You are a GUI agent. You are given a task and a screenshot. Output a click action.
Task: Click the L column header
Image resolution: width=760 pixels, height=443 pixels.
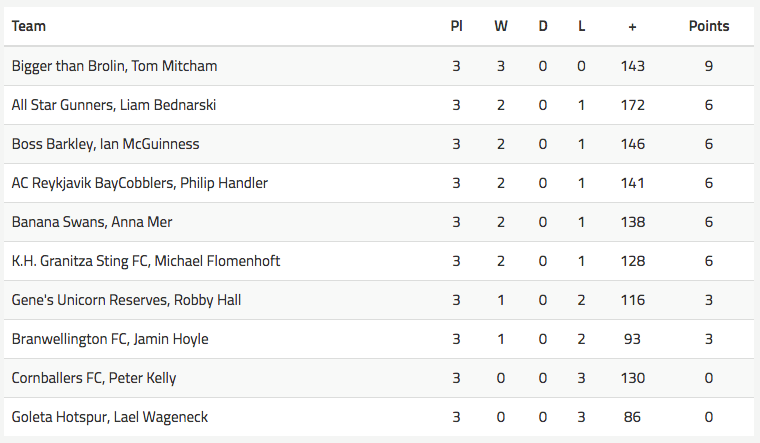pyautogui.click(x=581, y=26)
